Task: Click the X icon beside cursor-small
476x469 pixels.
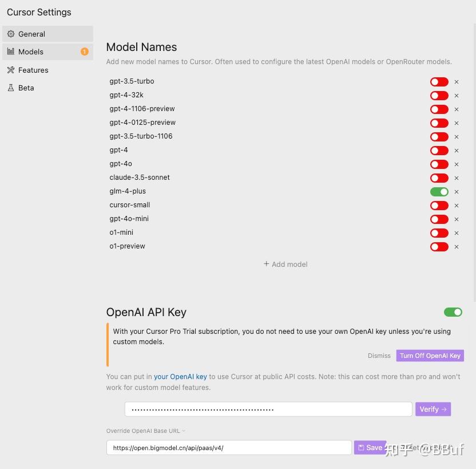Action: [457, 206]
